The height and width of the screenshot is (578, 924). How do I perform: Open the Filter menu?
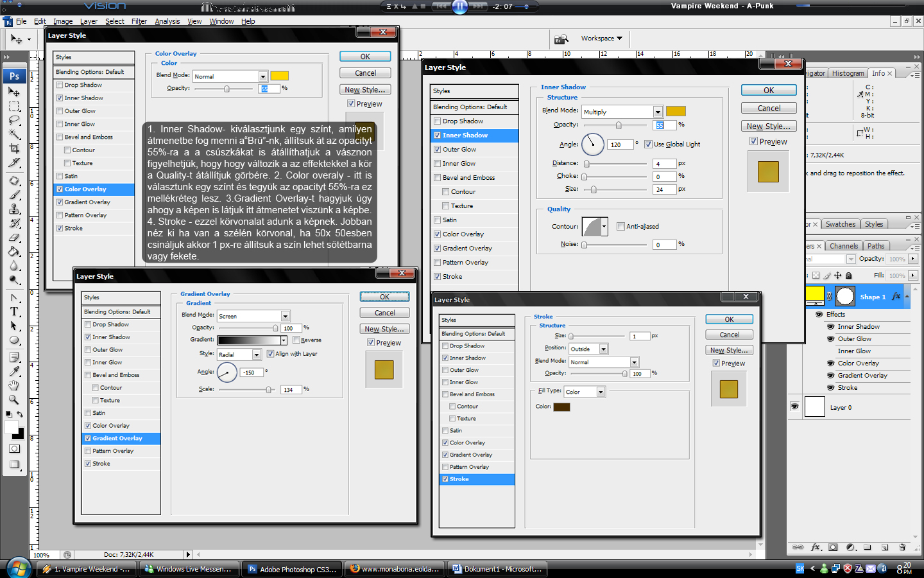[x=139, y=21]
